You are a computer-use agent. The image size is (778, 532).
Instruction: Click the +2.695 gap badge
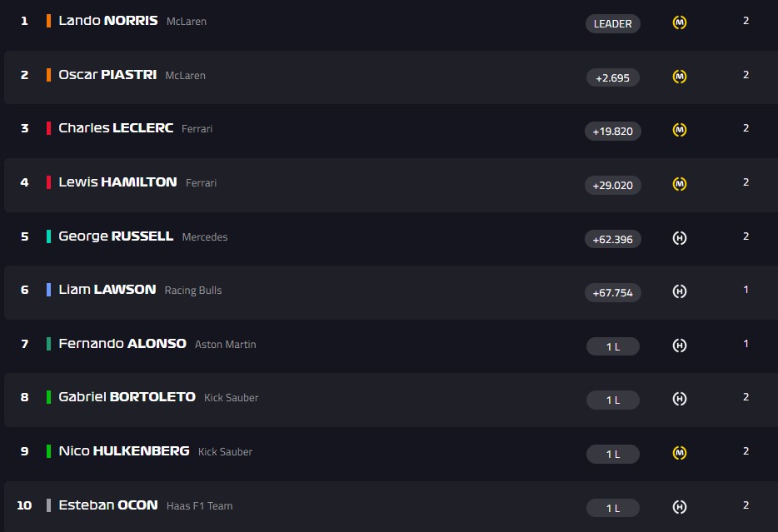[x=612, y=77]
